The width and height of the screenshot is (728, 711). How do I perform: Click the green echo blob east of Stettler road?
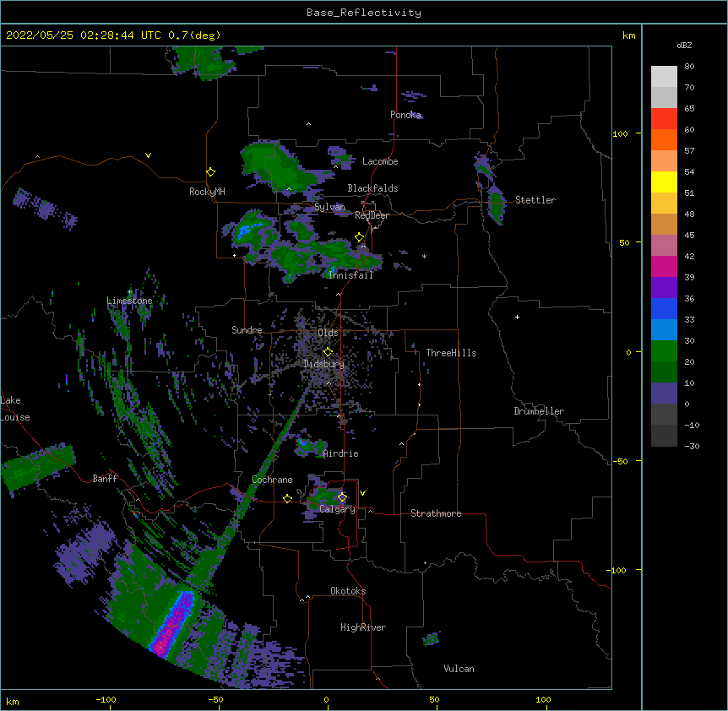(x=497, y=204)
